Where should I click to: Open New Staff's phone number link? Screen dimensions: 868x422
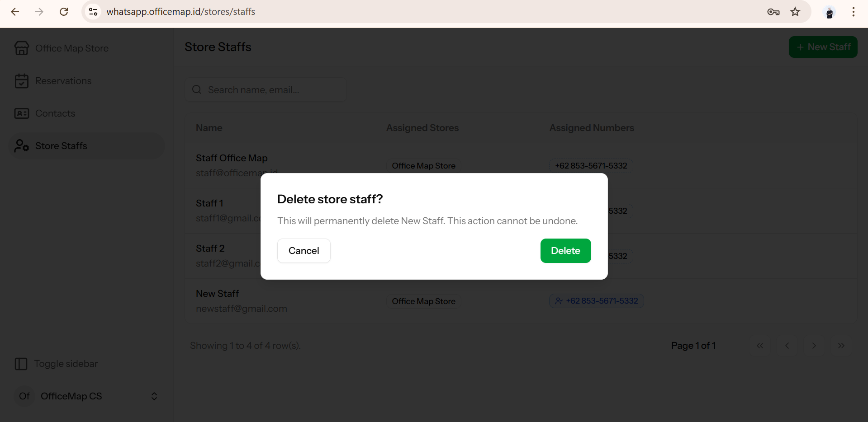pyautogui.click(x=596, y=300)
